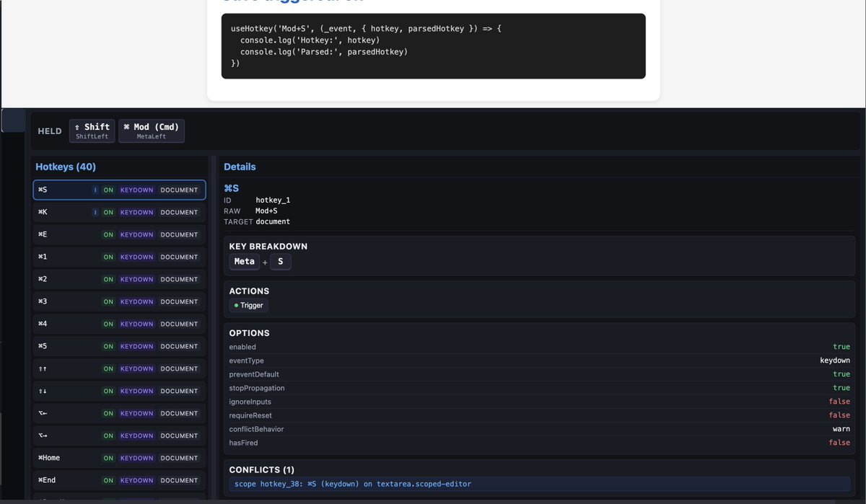
Task: Click the TARGET value document
Action: (273, 221)
